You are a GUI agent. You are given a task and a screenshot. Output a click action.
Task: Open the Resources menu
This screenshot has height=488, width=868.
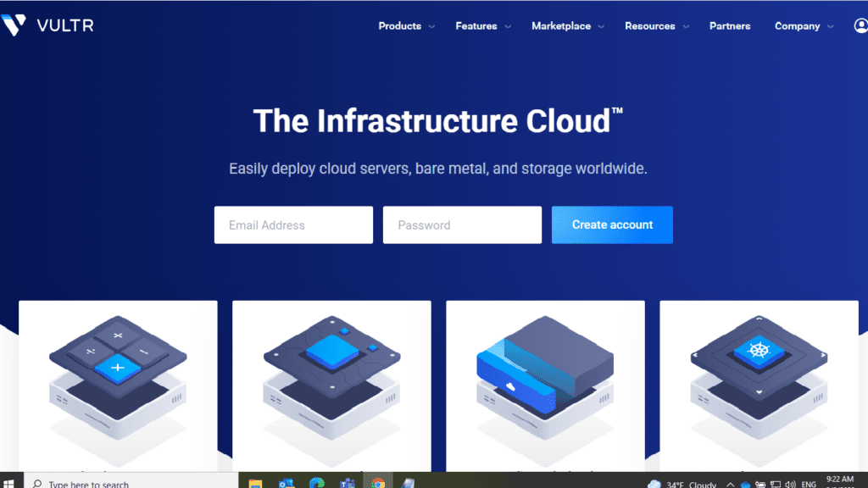pos(650,26)
